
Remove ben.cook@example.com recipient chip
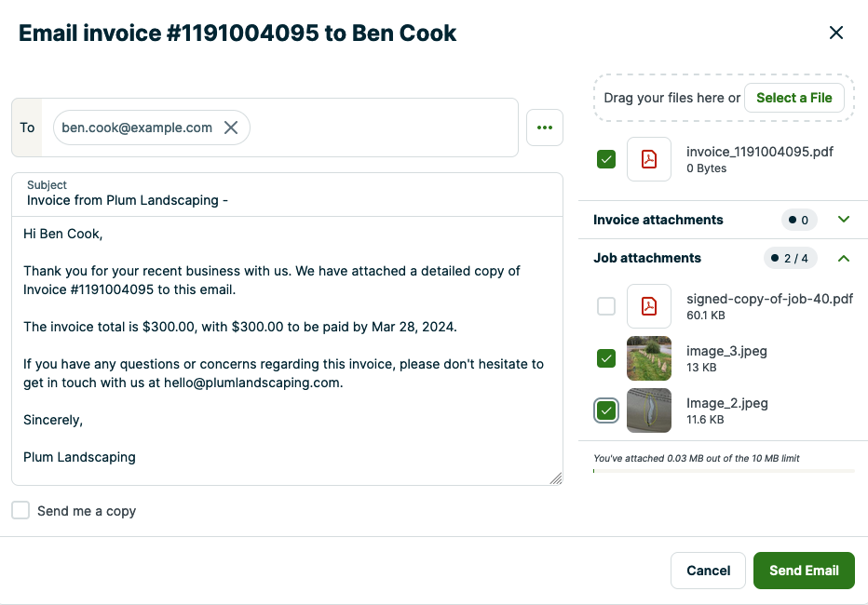231,128
